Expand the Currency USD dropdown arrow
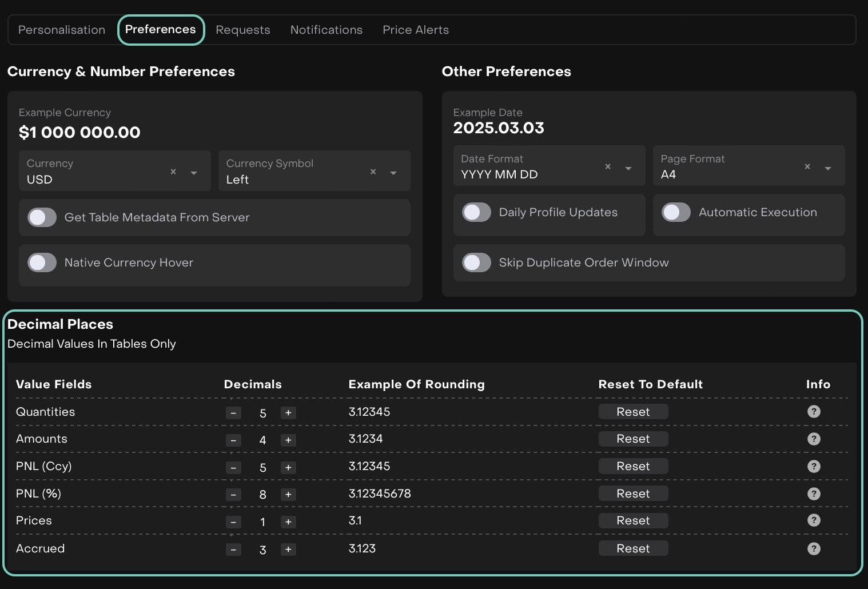 click(x=194, y=173)
